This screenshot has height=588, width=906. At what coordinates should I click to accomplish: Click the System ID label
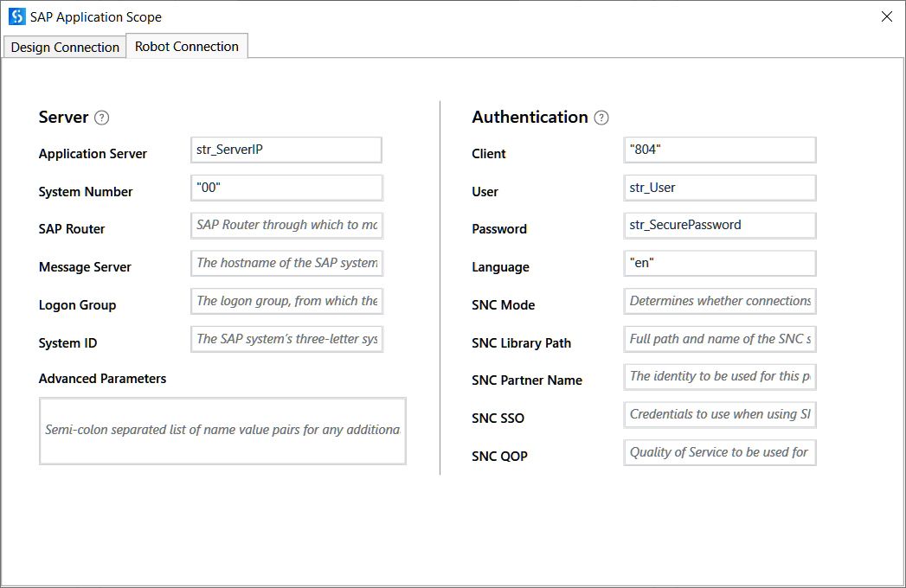point(67,343)
